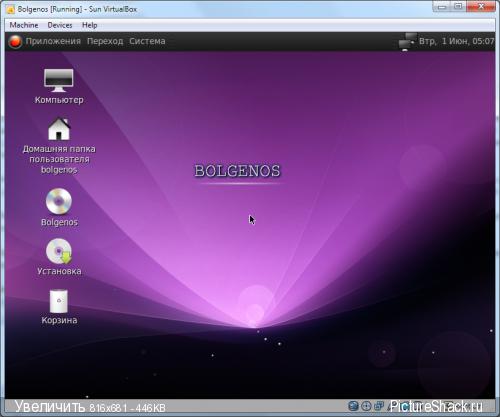Open the Machine menu in VirtualBox
Screen dimensions: 500x417
click(x=24, y=25)
